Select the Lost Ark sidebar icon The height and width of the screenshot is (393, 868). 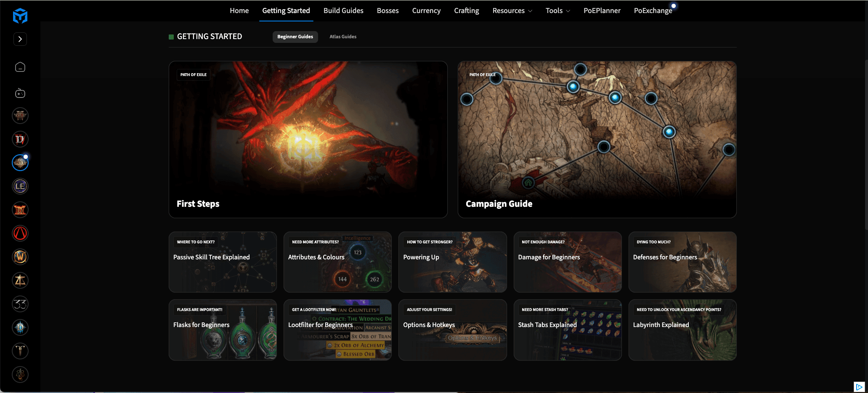(20, 280)
